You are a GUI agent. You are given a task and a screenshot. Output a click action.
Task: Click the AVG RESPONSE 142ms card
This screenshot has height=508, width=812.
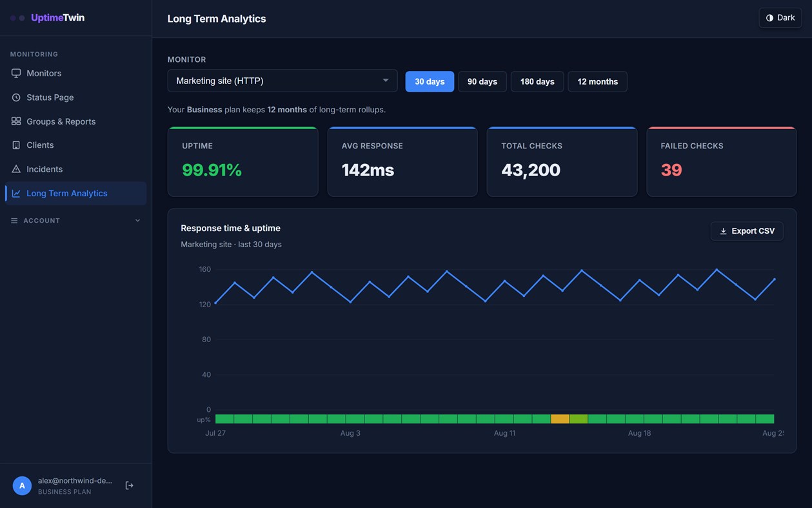point(402,161)
